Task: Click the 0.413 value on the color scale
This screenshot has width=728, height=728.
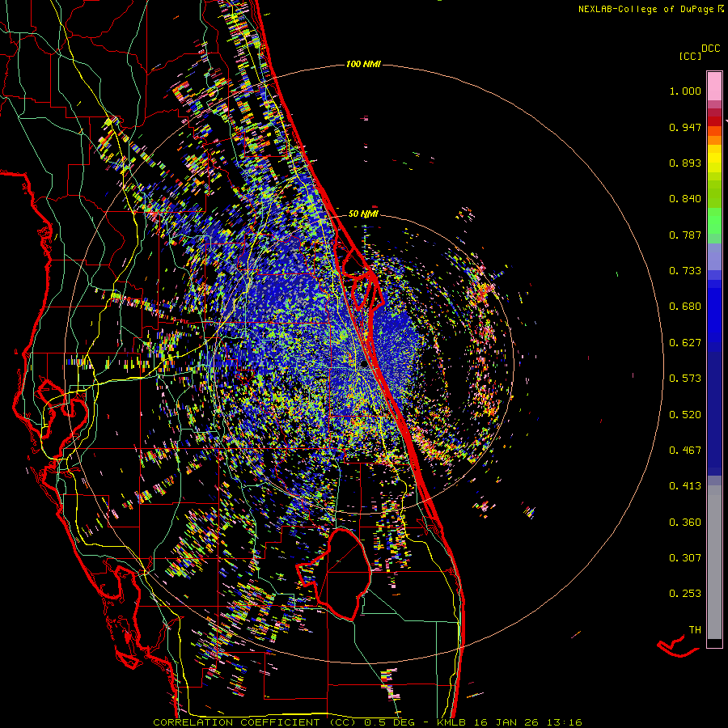Action: (685, 486)
